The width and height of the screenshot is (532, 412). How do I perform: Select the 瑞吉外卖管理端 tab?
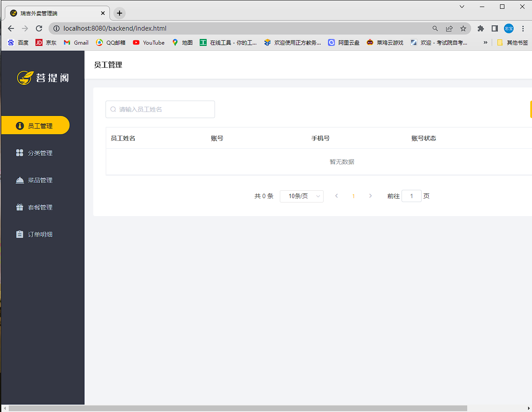58,13
